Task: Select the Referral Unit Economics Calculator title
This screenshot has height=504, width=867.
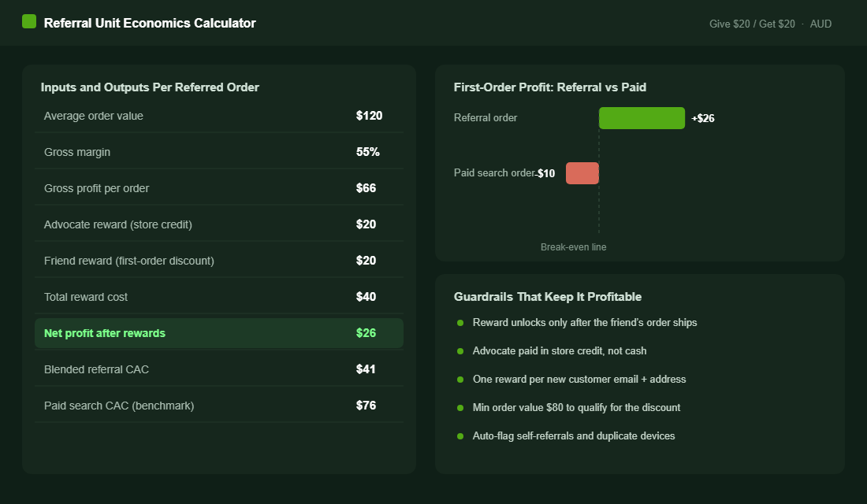Action: point(150,23)
